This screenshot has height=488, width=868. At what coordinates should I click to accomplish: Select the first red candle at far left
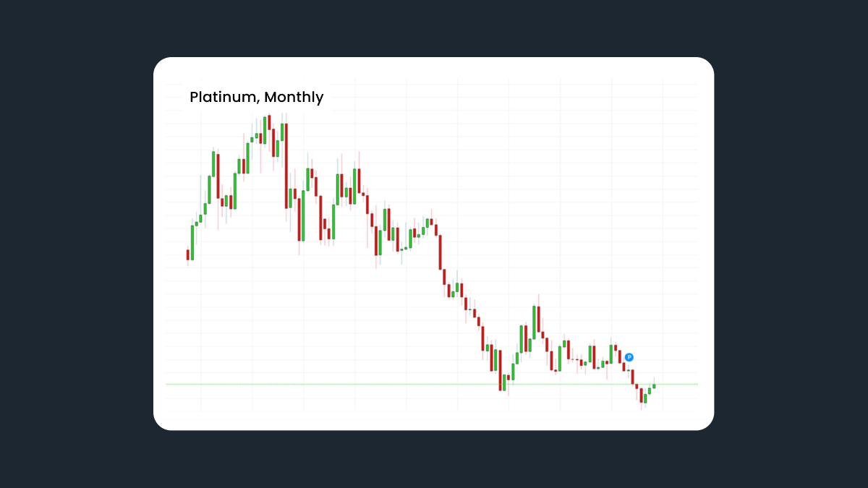click(x=188, y=254)
